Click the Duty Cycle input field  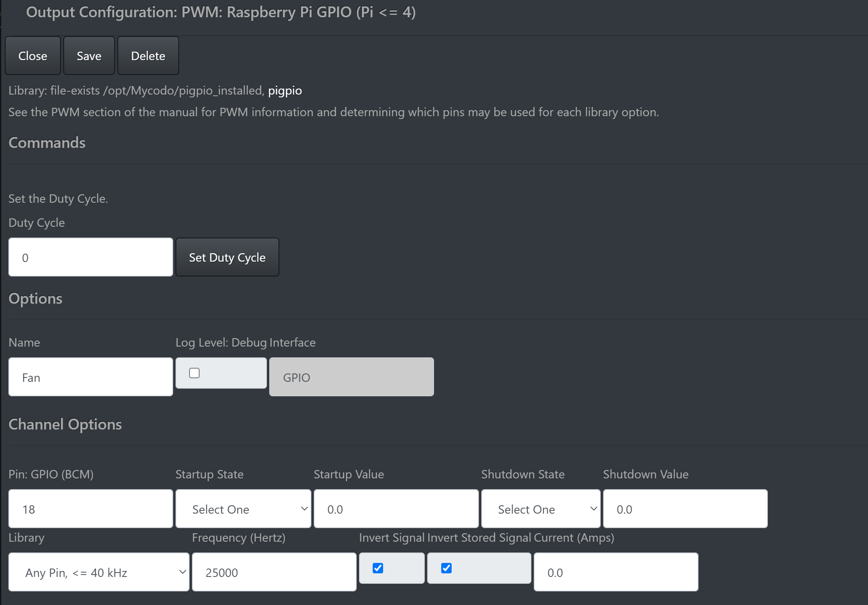pos(91,257)
